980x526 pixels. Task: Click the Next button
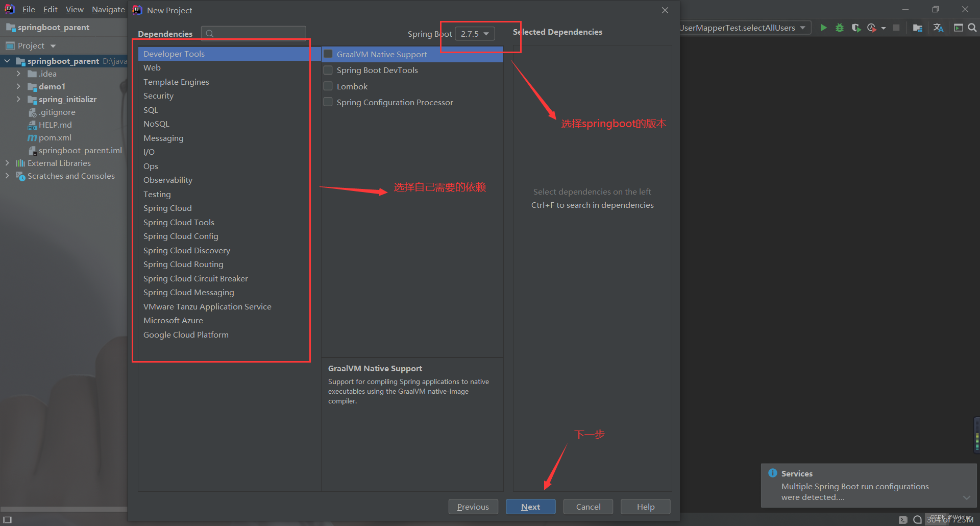pos(531,507)
